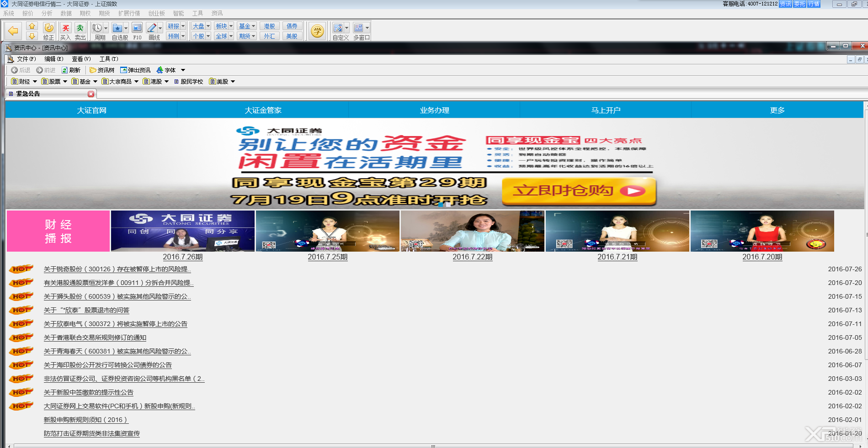
Task: Click the 前进 forward navigation icon
Action: coord(39,70)
